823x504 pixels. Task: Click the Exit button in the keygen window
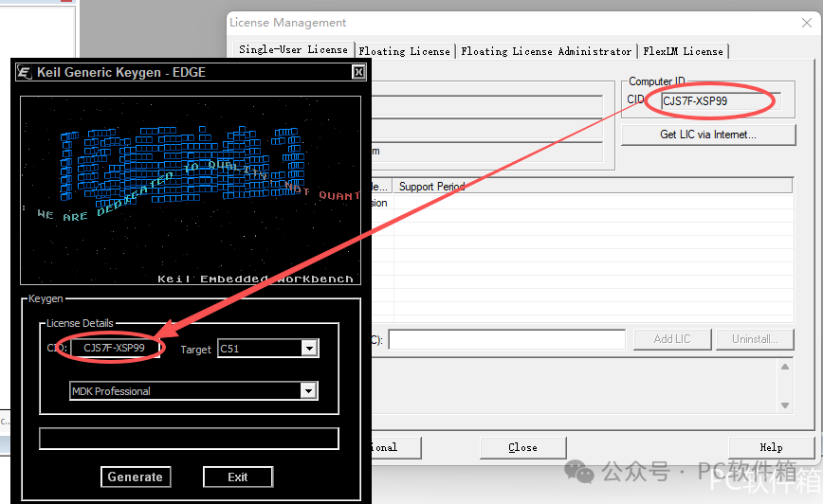point(238,477)
